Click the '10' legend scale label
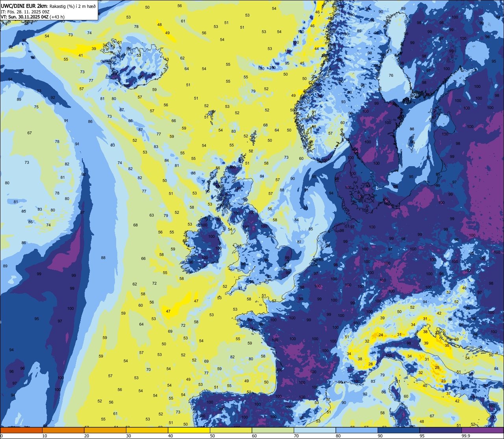This screenshot has width=504, height=439. tap(44, 436)
